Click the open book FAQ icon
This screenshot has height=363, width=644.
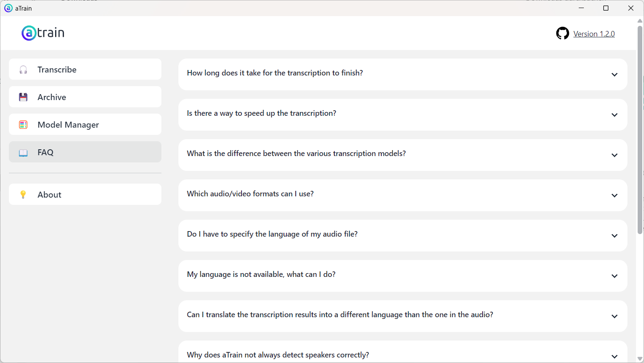pos(23,153)
